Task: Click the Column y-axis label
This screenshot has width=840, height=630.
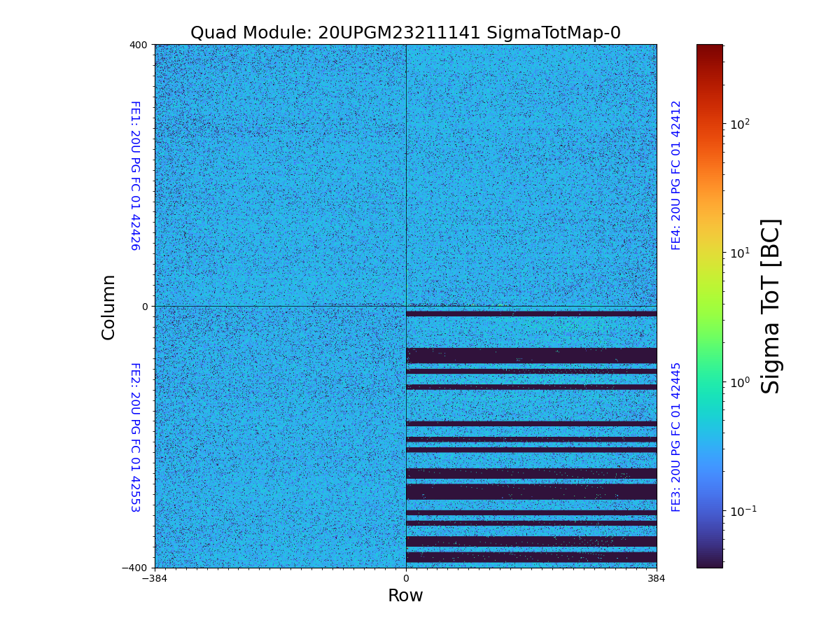Action: click(x=108, y=307)
